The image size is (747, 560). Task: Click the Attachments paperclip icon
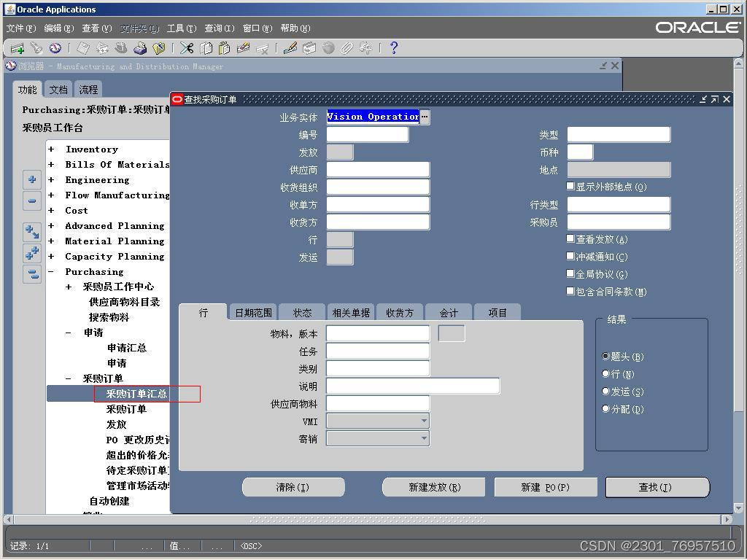(347, 48)
